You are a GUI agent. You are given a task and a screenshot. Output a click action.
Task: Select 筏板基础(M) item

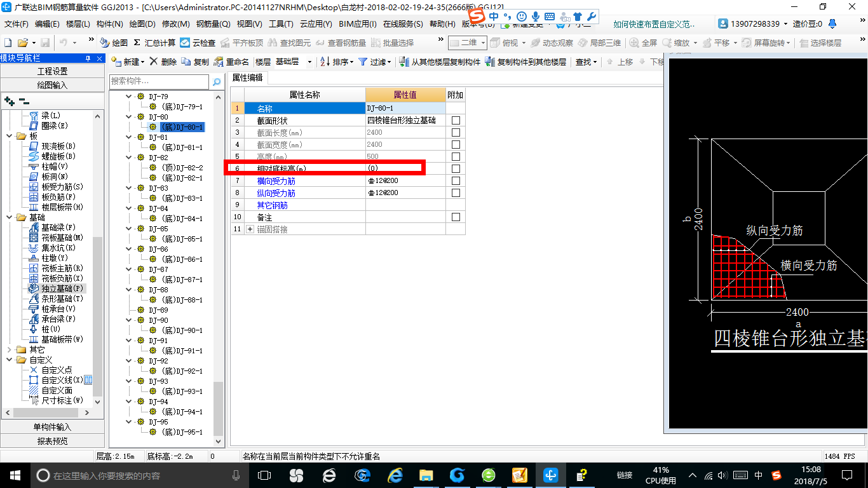[x=56, y=238]
